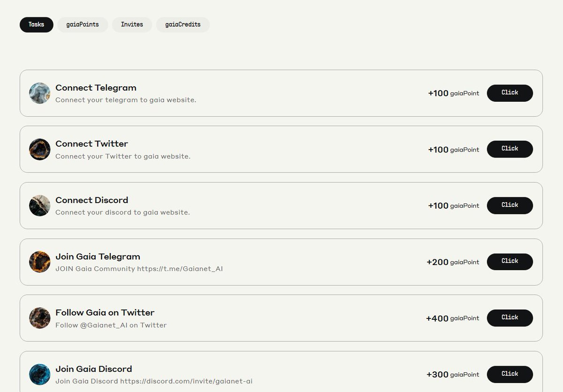Switch to the Tasks tab
The width and height of the screenshot is (563, 392).
[37, 25]
